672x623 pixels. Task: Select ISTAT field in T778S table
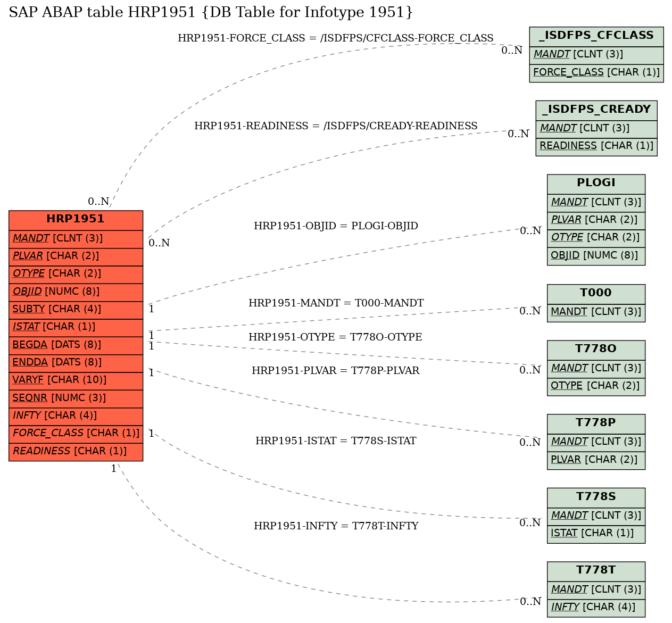pyautogui.click(x=596, y=534)
